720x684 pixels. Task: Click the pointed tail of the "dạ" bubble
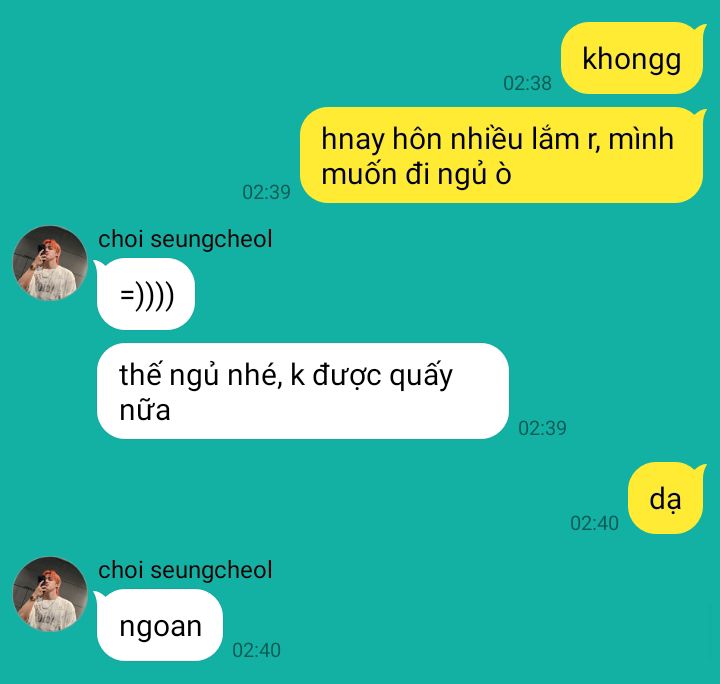click(x=700, y=471)
